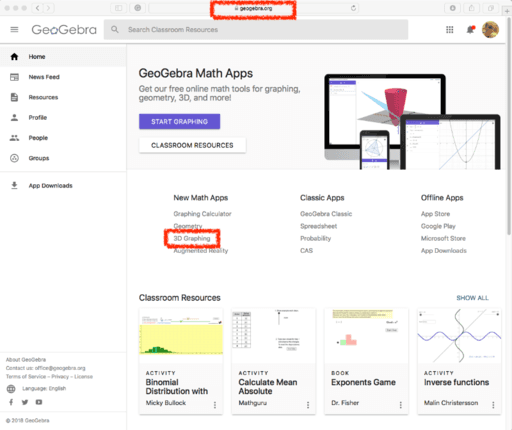
Task: Open the Probability link
Action: pos(316,238)
